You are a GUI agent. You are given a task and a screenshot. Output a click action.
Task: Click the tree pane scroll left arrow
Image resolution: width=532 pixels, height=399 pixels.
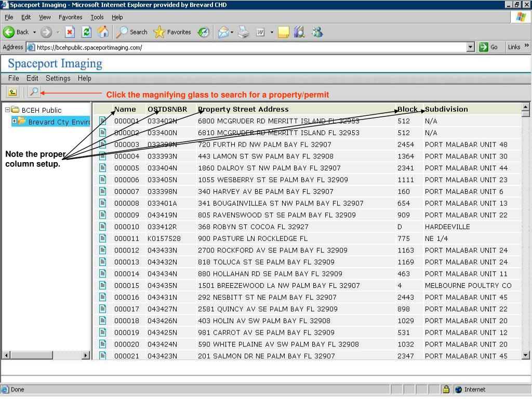(x=6, y=355)
